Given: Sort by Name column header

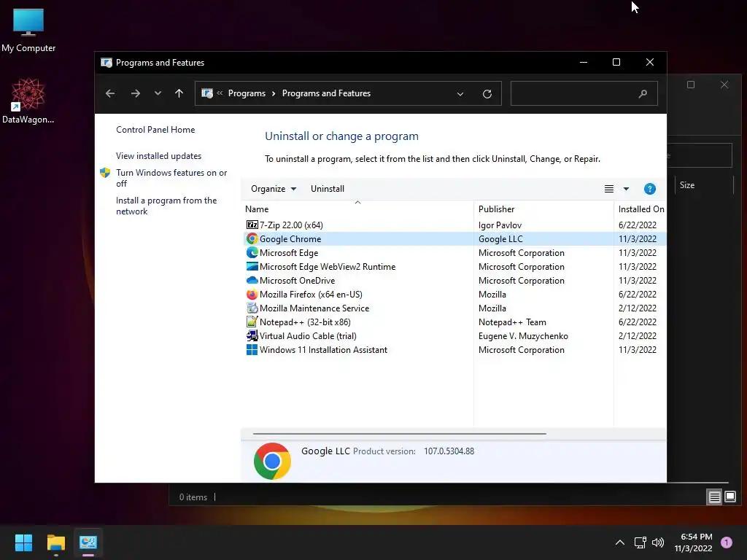Looking at the screenshot, I should (x=357, y=209).
